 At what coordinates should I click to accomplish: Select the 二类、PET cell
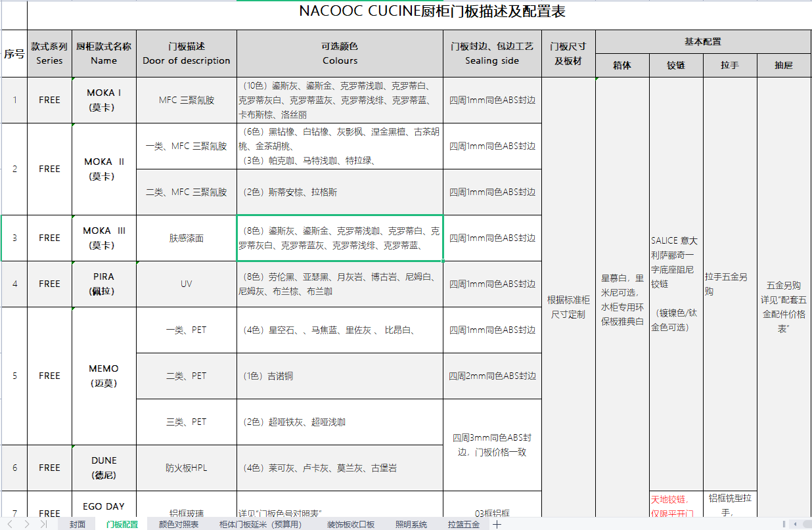187,376
